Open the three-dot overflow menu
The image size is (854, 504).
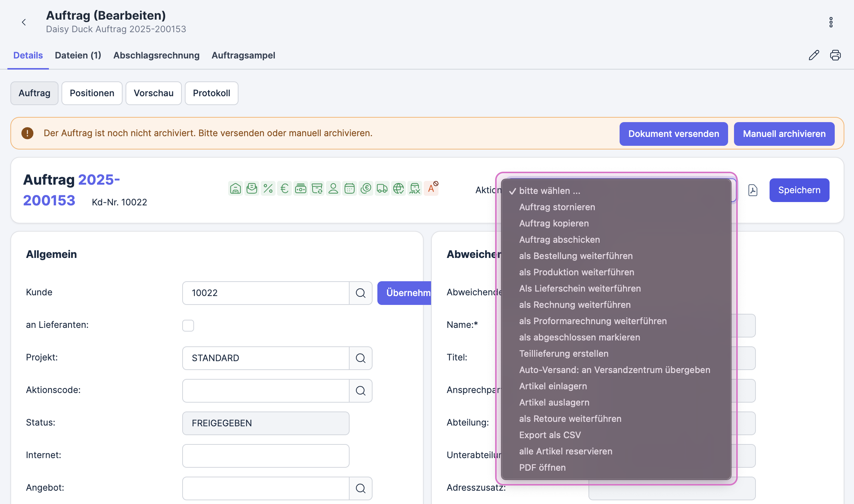[x=831, y=22]
